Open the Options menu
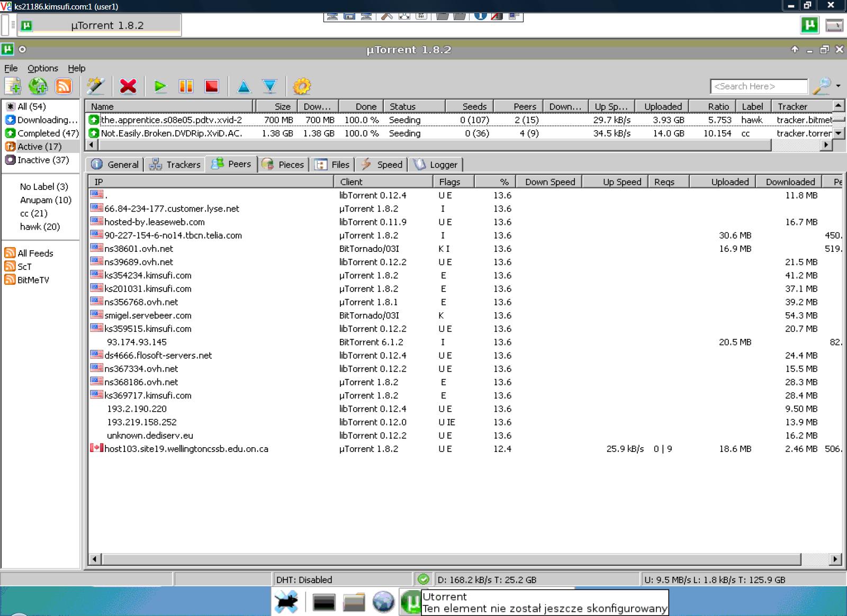The image size is (847, 616). point(43,68)
